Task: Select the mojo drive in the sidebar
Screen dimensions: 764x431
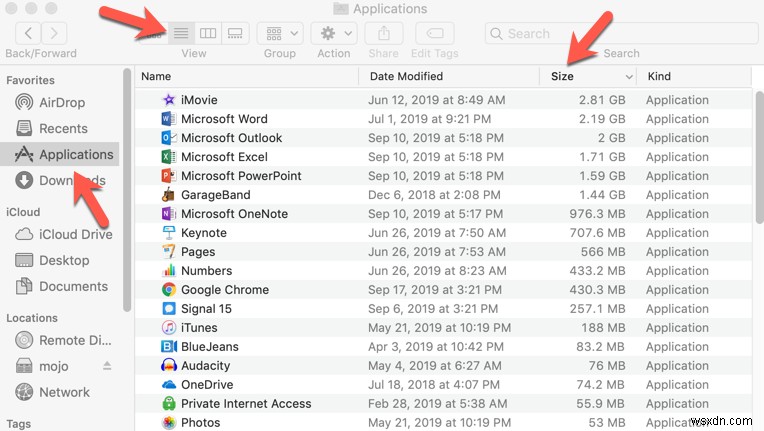Action: point(41,366)
